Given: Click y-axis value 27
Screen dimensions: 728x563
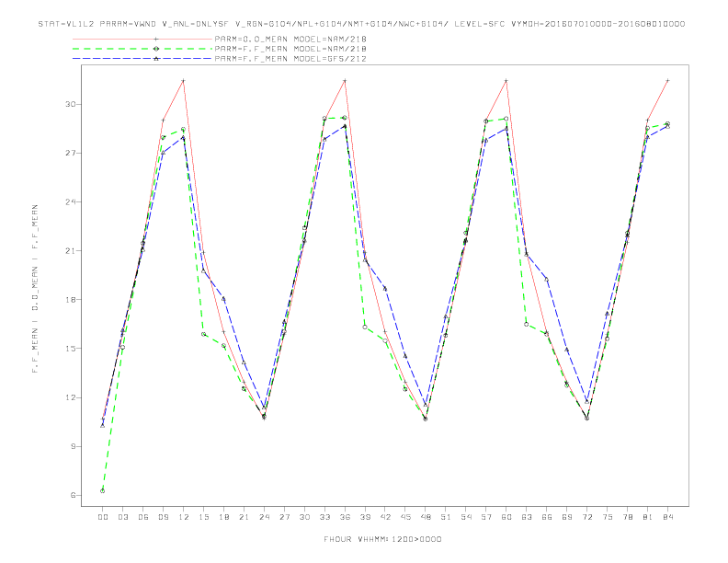Looking at the screenshot, I should (70, 153).
